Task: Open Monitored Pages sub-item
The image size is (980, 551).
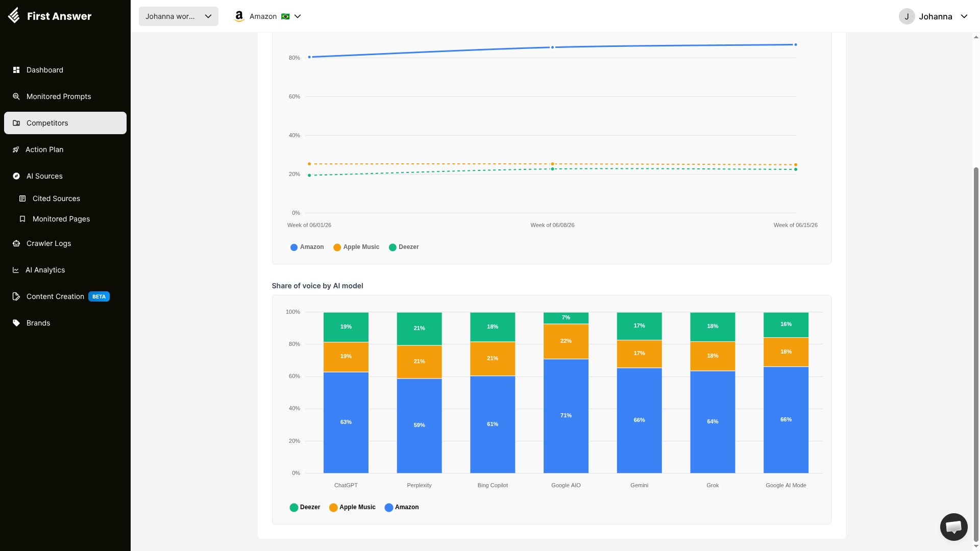Action: click(x=61, y=219)
